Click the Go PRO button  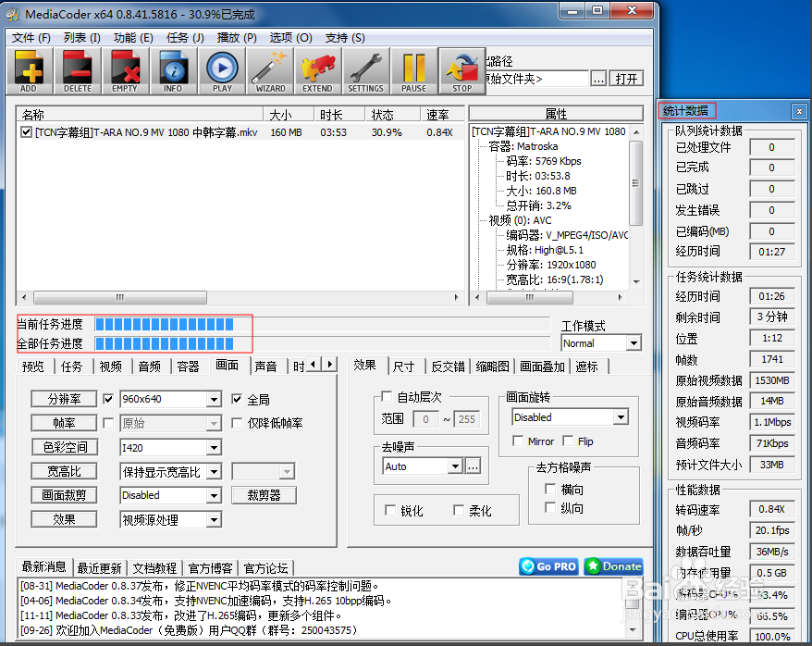pos(548,566)
